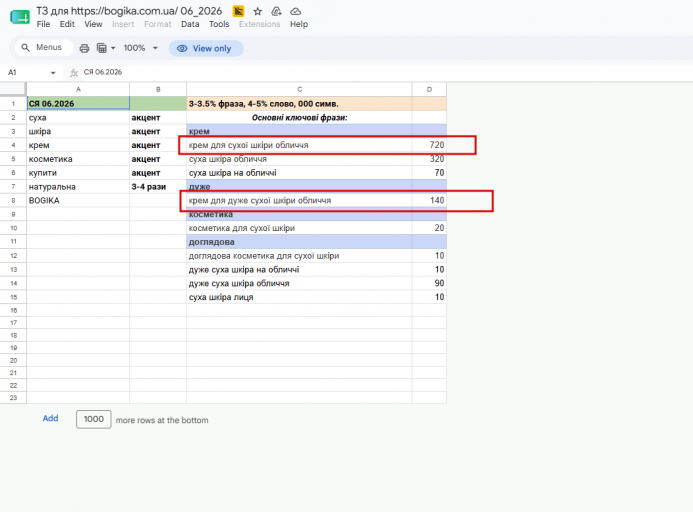Select value cell 70
Image resolution: width=693 pixels, height=512 pixels.
click(x=429, y=173)
